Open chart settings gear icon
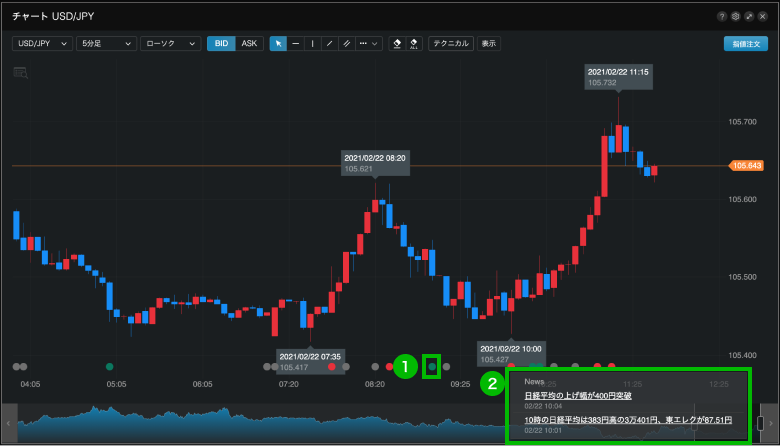 (736, 17)
